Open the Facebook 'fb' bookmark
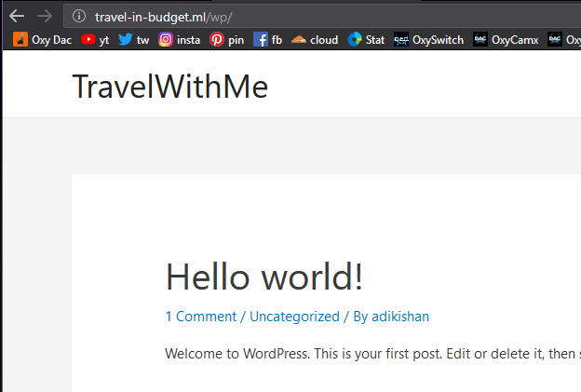The height and width of the screenshot is (392, 581). click(268, 39)
